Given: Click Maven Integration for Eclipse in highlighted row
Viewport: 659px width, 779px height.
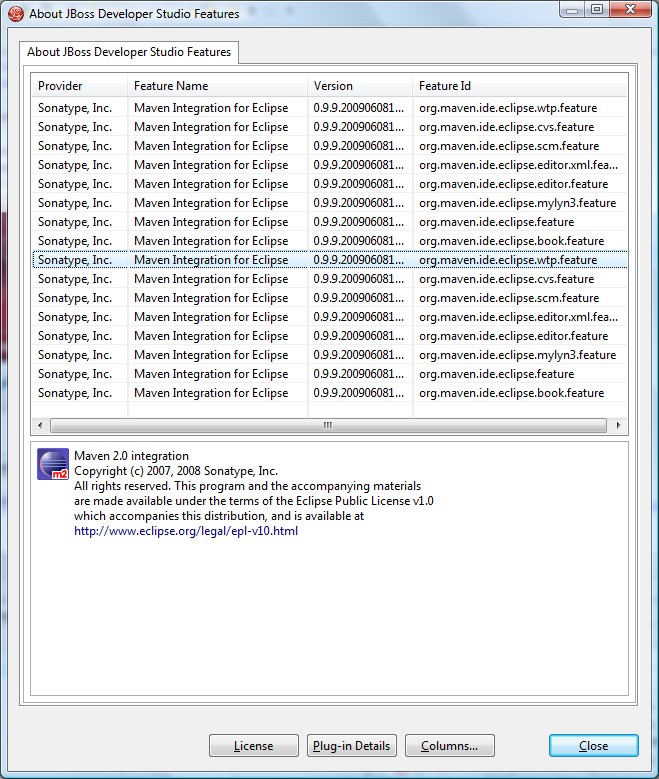Looking at the screenshot, I should tap(211, 260).
